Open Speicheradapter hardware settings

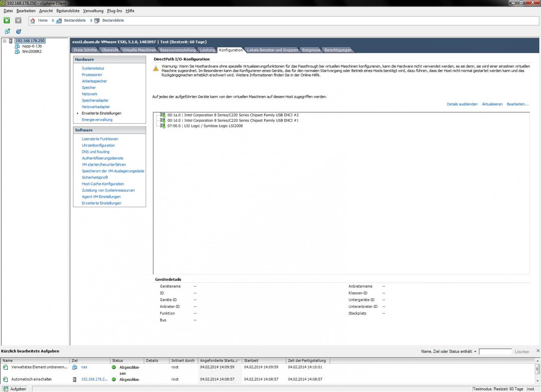(95, 100)
